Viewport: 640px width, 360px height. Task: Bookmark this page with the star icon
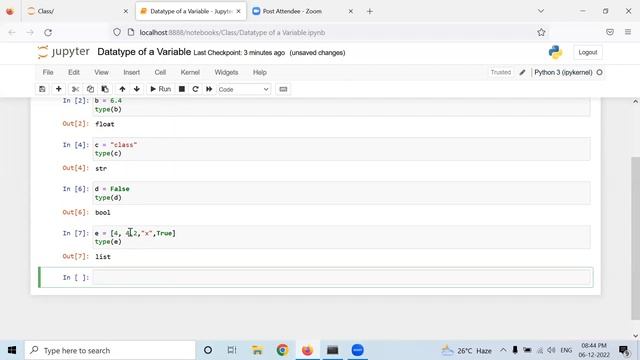[541, 32]
